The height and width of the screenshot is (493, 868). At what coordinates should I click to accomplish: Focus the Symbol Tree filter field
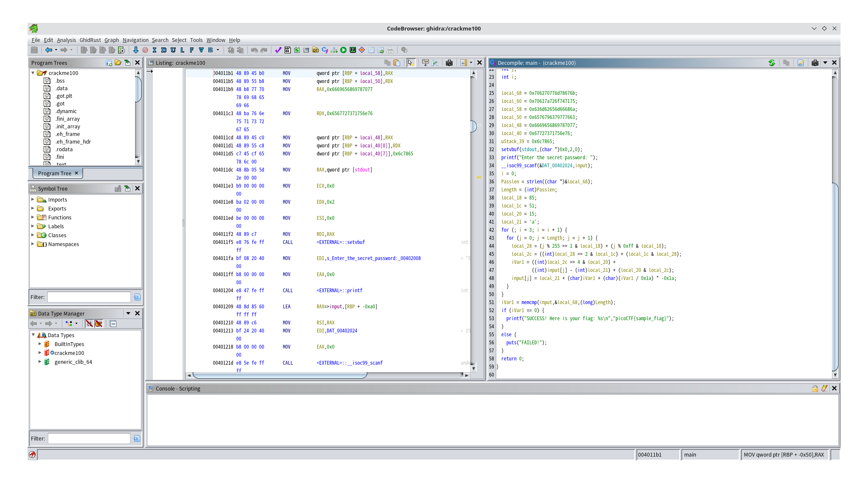coord(89,297)
